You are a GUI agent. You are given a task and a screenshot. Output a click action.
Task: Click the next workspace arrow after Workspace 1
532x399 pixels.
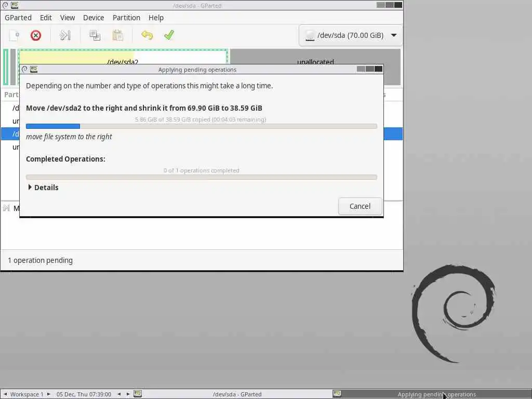pos(48,394)
